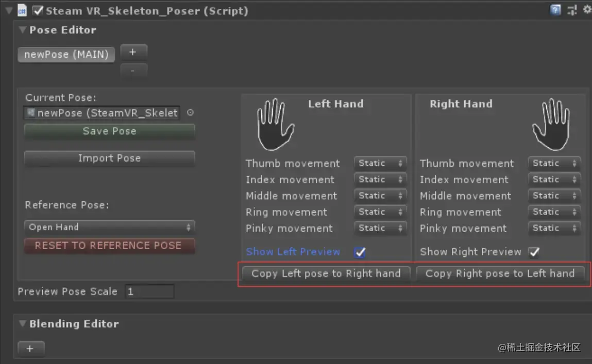Open the component preset selector icon

tap(572, 10)
